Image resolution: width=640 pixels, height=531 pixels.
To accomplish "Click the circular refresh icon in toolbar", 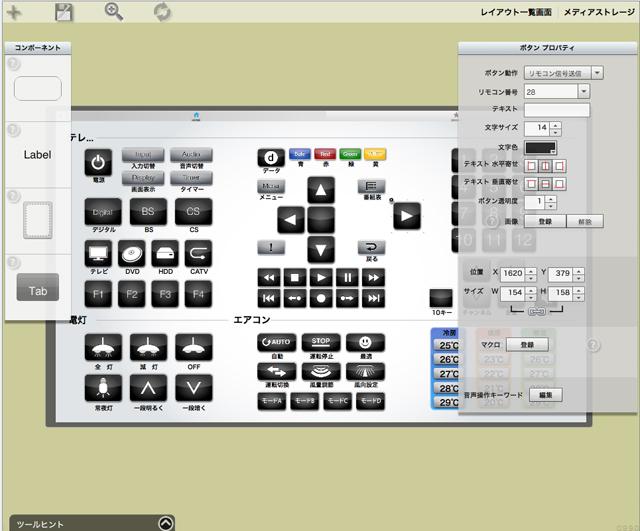I will (x=162, y=12).
